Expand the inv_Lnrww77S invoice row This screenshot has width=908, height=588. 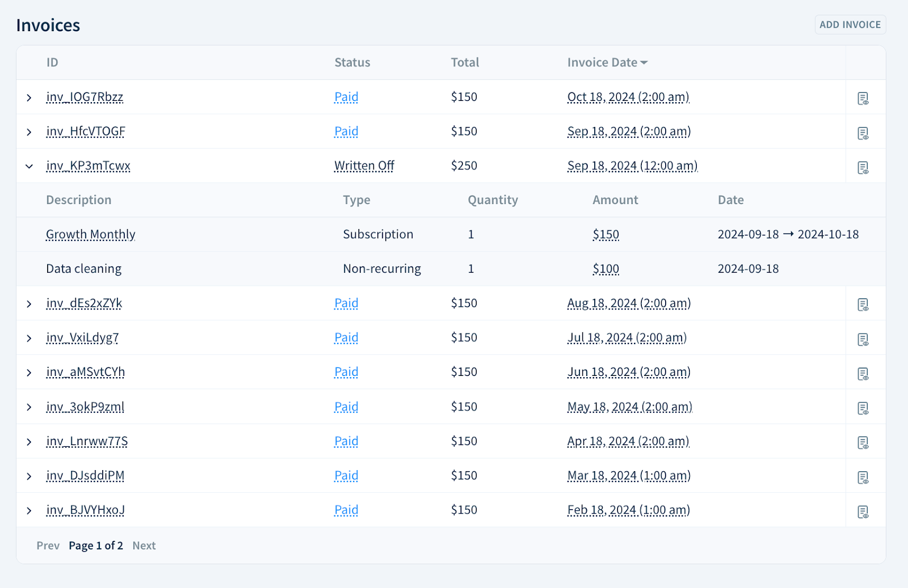[29, 441]
